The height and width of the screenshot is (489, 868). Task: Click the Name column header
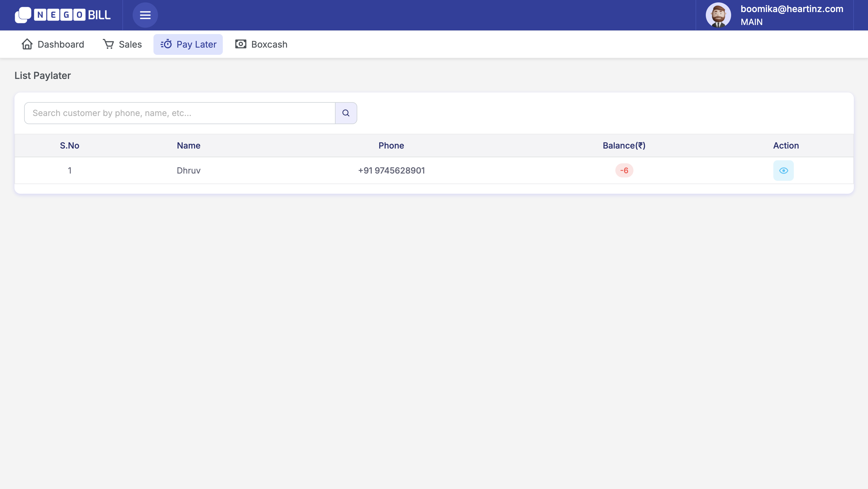(189, 146)
